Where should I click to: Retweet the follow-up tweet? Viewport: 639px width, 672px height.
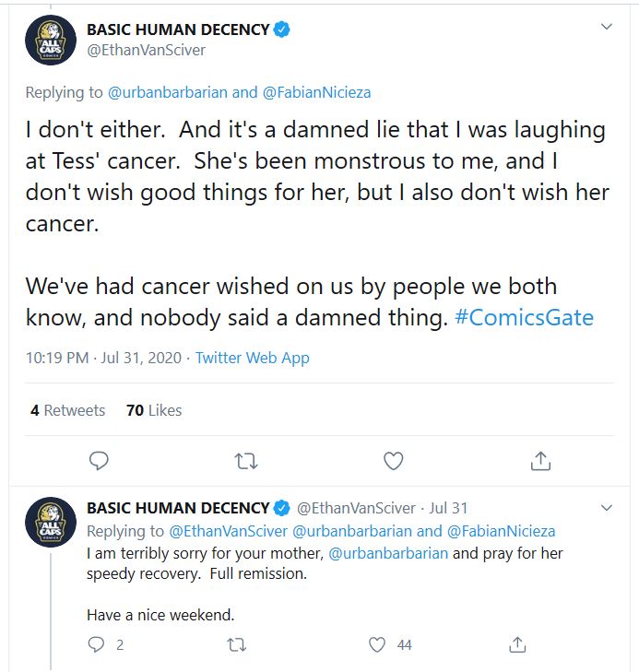click(237, 645)
